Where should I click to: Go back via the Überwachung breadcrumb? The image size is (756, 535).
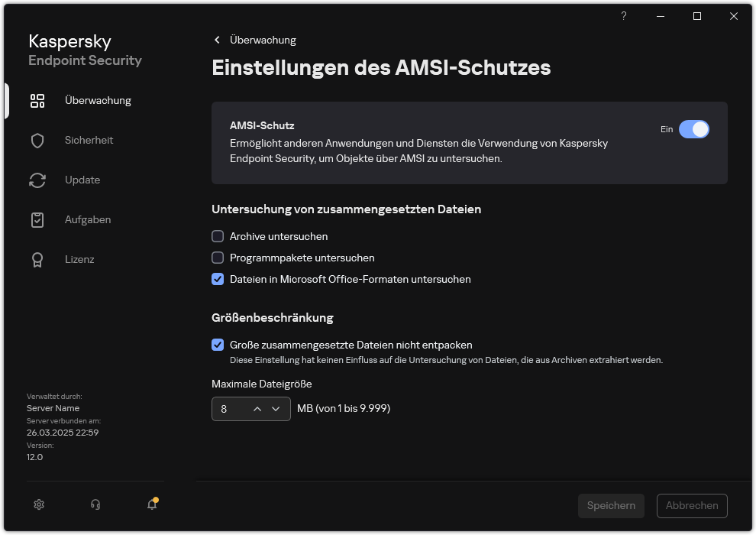click(257, 40)
